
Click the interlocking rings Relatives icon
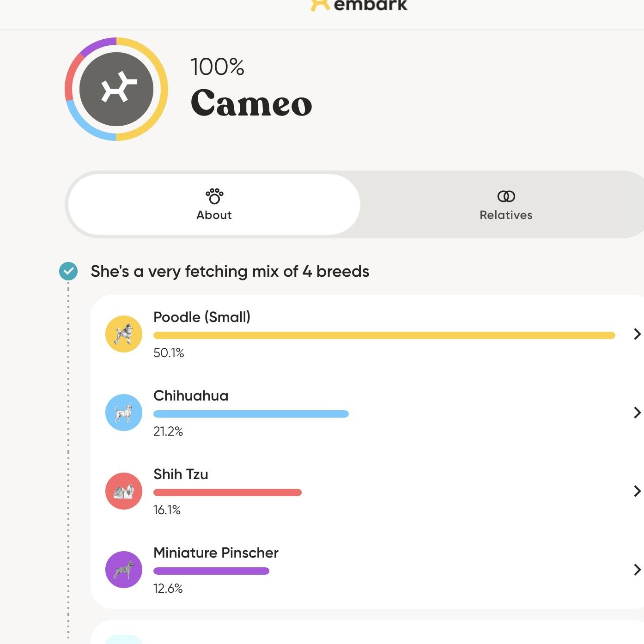(x=506, y=196)
